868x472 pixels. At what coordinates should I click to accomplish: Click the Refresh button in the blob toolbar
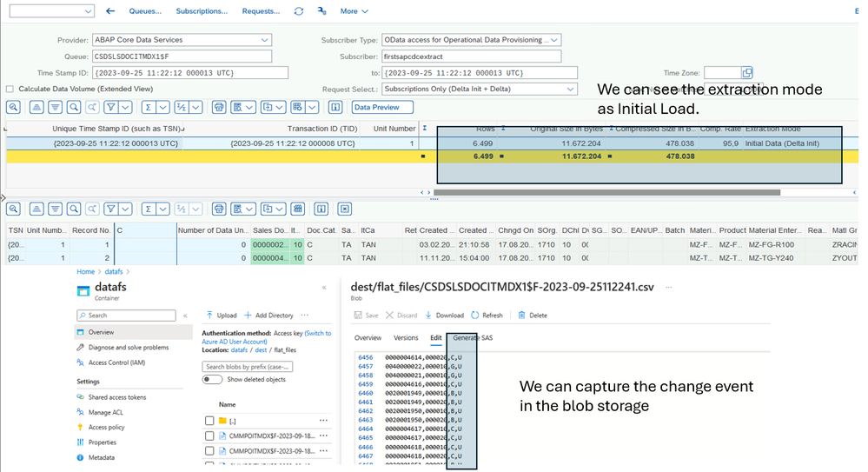click(x=487, y=316)
